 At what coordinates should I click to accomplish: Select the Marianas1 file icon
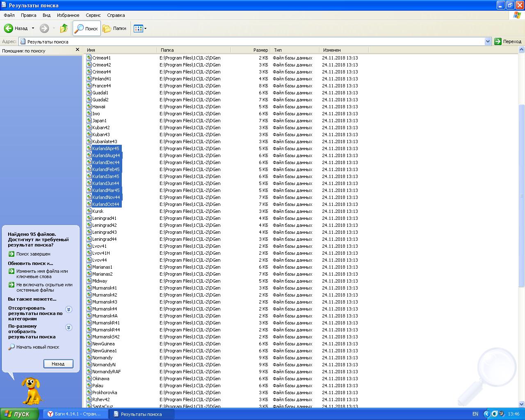click(x=89, y=267)
